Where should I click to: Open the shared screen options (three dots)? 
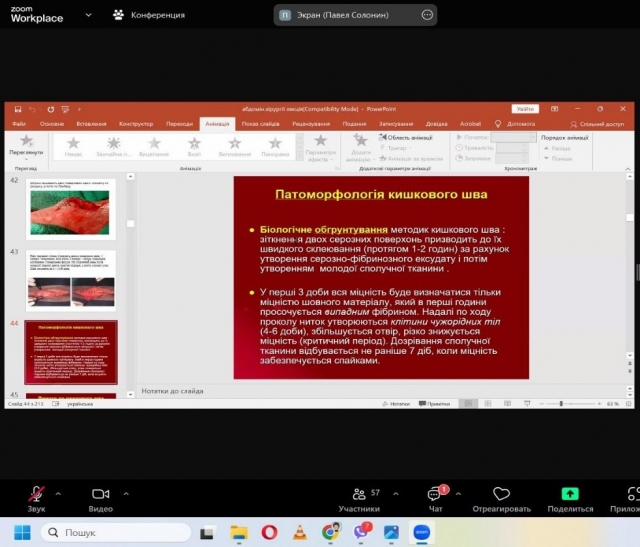[427, 15]
